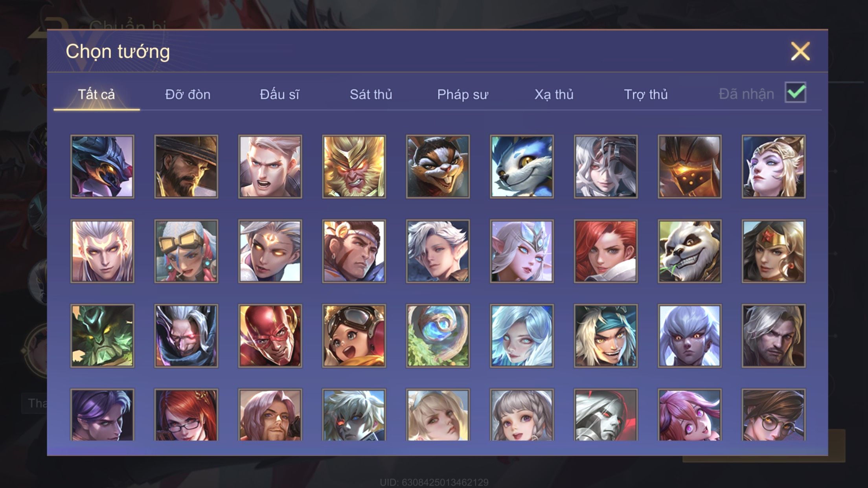This screenshot has width=868, height=488.
Task: Pick the goggles-wearing pilot girl hero
Action: coord(354,336)
